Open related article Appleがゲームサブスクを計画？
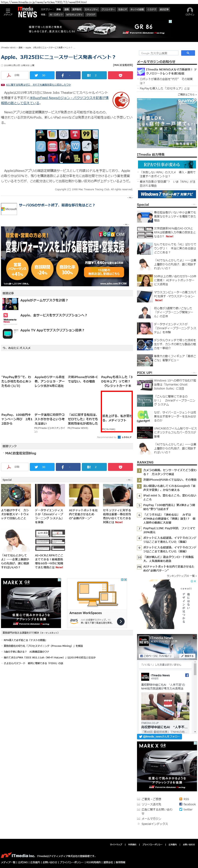The width and height of the screenshot is (198, 868). (x=44, y=300)
